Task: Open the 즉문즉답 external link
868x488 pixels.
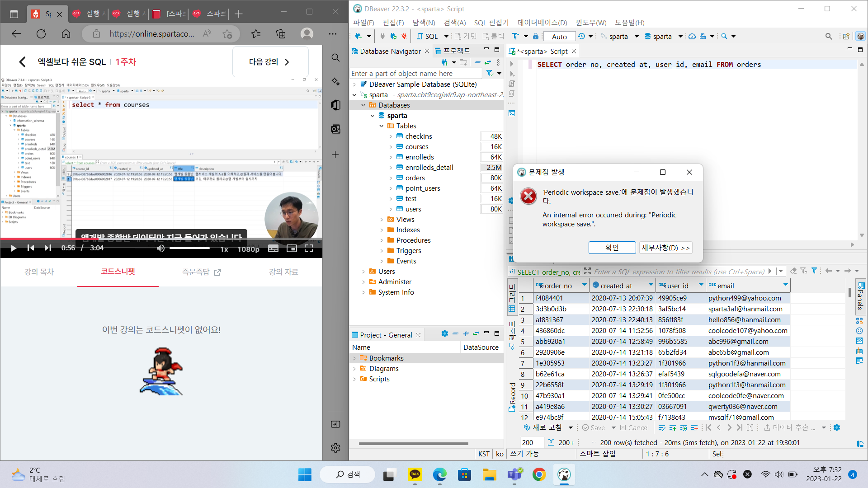Action: (x=201, y=272)
